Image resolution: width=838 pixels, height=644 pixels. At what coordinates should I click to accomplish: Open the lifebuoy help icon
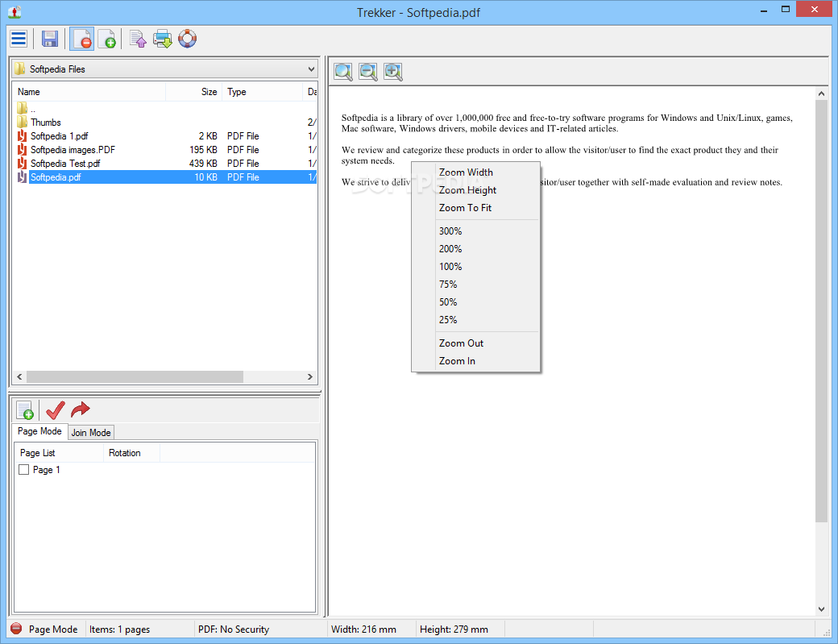[188, 39]
